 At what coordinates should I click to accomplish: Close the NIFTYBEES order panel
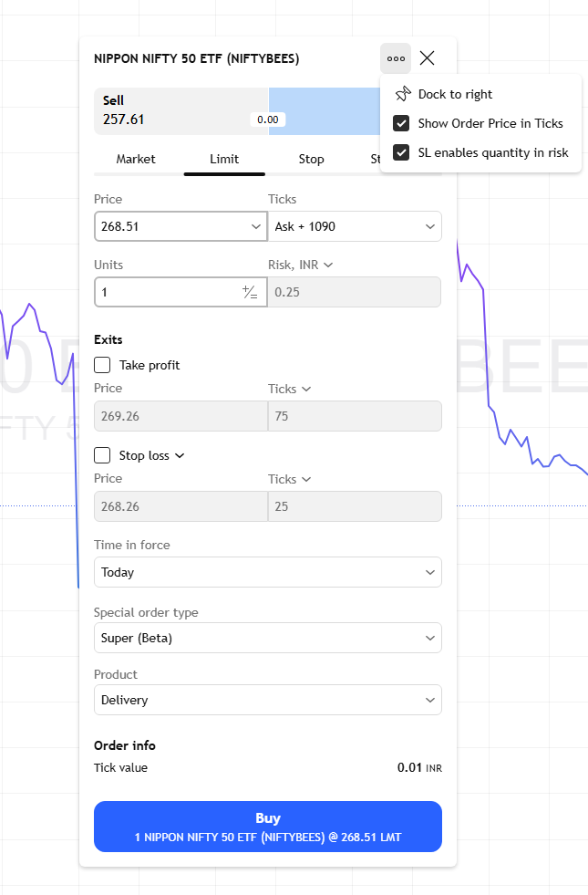click(428, 58)
